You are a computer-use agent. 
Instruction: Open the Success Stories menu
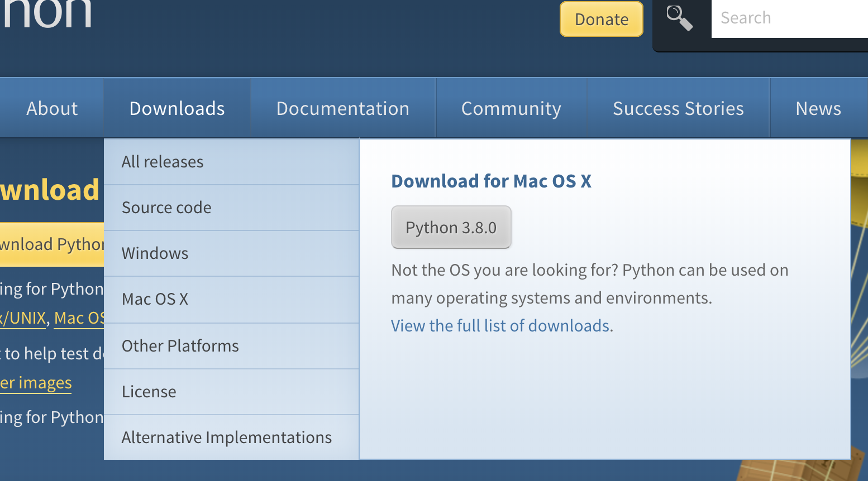[678, 108]
